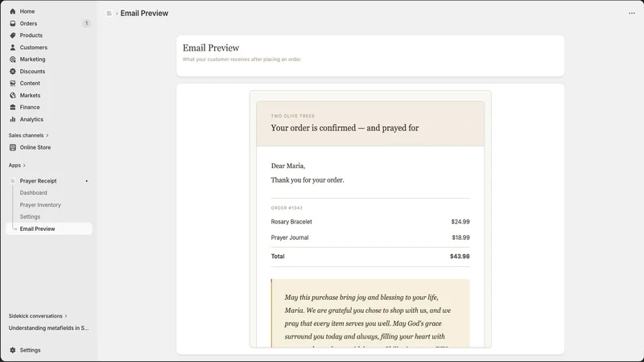This screenshot has width=644, height=362.
Task: Click the Marketing target icon
Action: 13,59
